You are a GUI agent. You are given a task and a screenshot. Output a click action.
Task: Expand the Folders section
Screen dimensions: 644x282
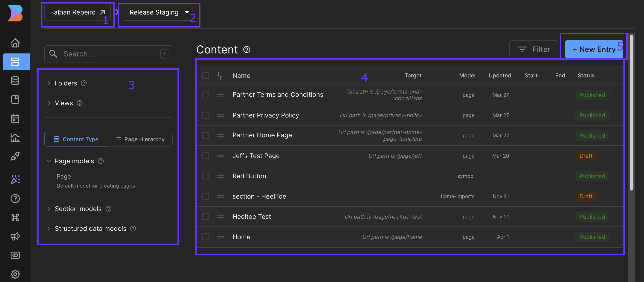click(49, 83)
